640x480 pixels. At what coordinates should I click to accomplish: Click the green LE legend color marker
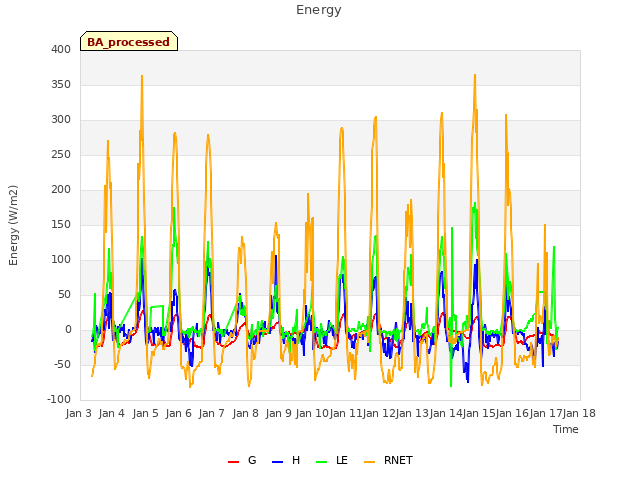pyautogui.click(x=322, y=462)
